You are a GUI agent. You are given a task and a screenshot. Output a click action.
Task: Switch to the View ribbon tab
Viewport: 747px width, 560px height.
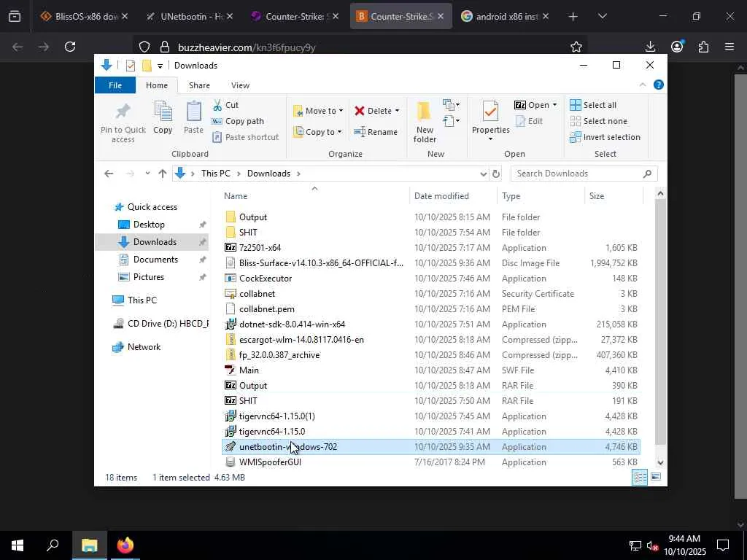(x=240, y=85)
